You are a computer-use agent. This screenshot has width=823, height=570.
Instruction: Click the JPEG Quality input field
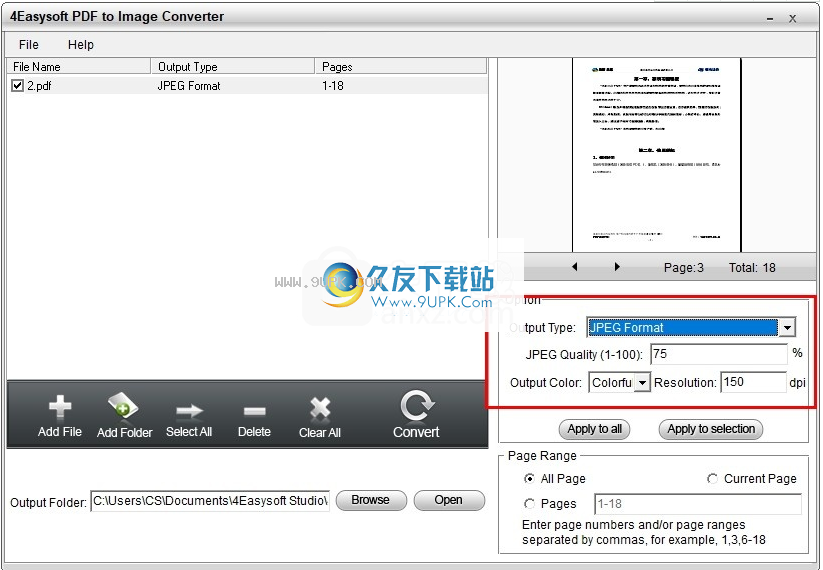(x=719, y=354)
